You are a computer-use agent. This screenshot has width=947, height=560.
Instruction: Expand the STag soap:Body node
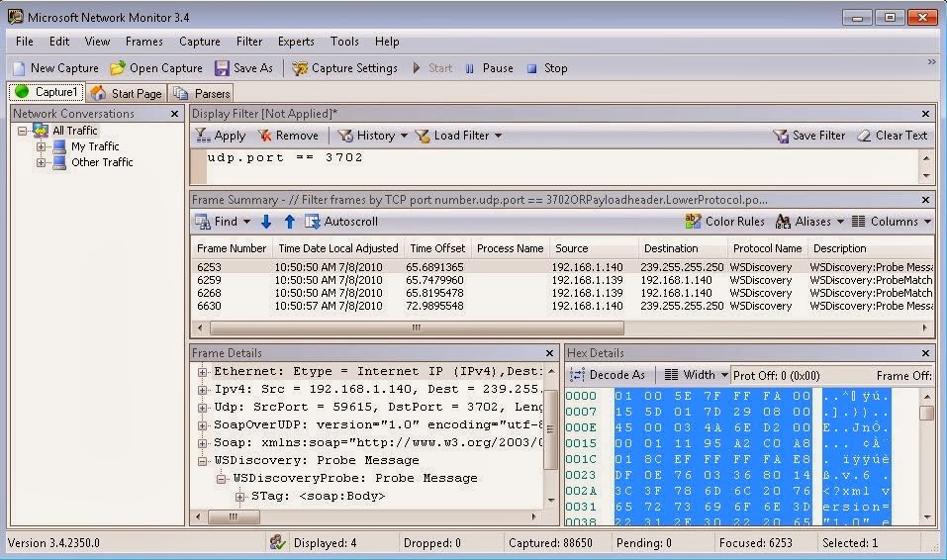click(x=239, y=497)
